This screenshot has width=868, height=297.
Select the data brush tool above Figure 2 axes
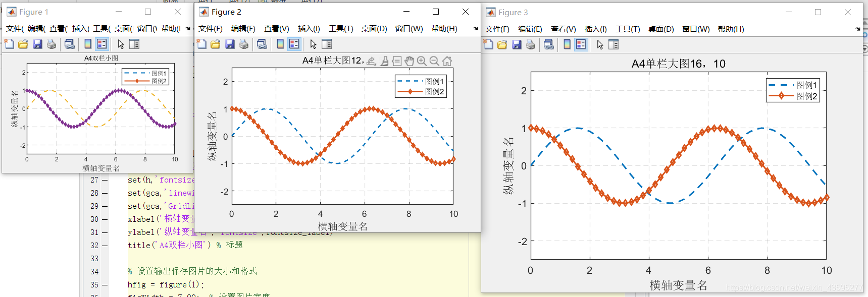coord(384,61)
